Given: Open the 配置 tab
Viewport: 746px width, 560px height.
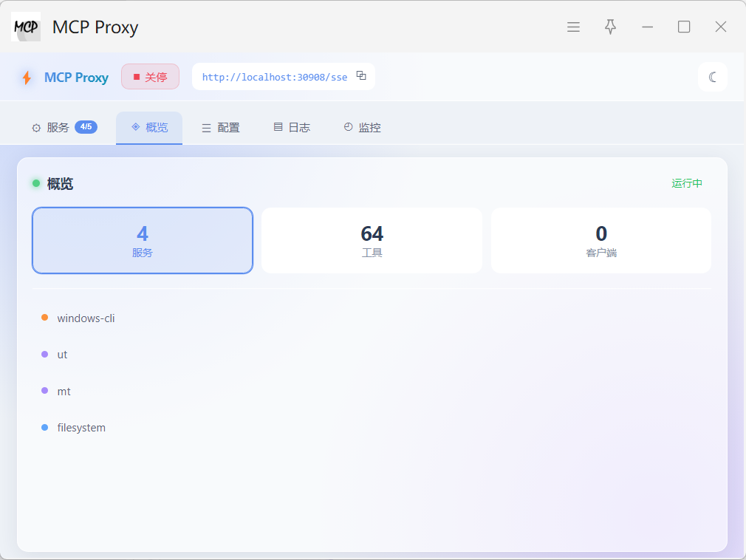Looking at the screenshot, I should (x=221, y=128).
